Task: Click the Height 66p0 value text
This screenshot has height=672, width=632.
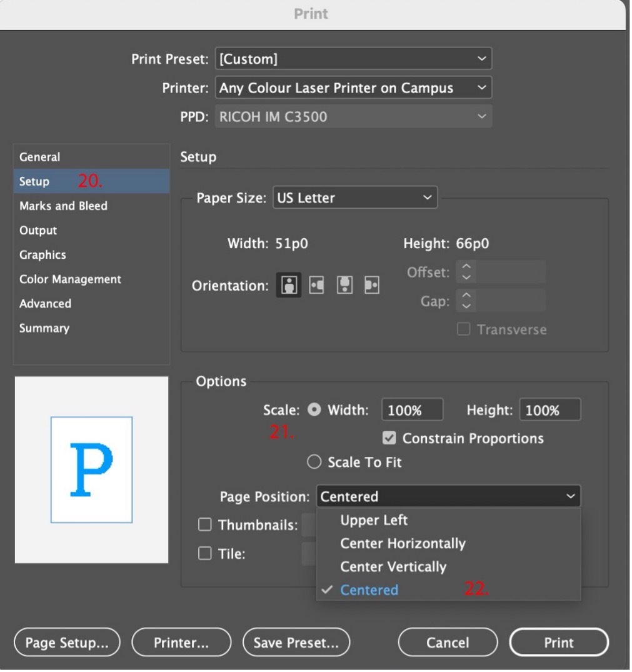Action: 472,244
